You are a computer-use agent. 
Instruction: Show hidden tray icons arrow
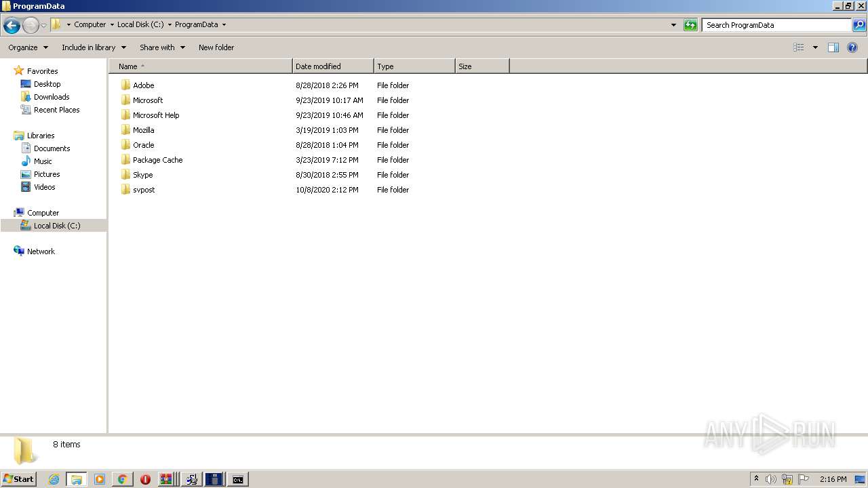point(756,479)
